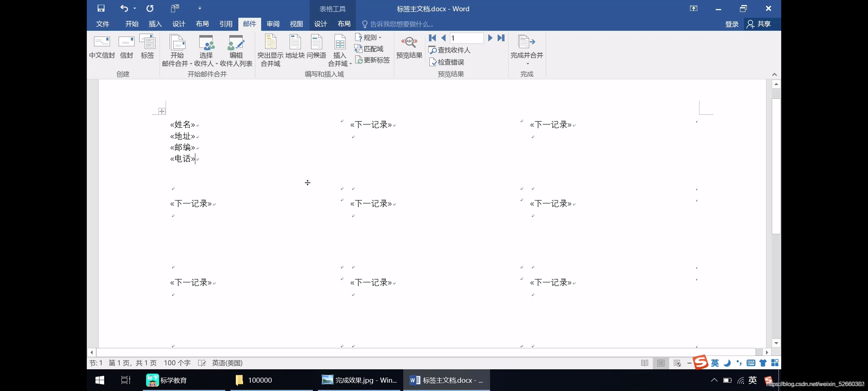The width and height of the screenshot is (868, 391).
Task: Click the Chinese Envelope (中文信封) icon
Action: (102, 47)
